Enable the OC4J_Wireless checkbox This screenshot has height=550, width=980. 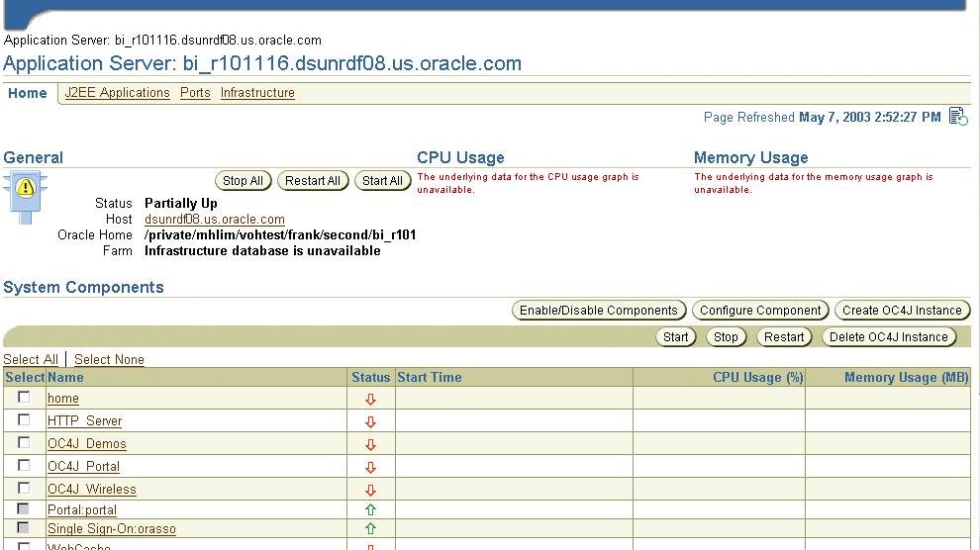[x=24, y=488]
